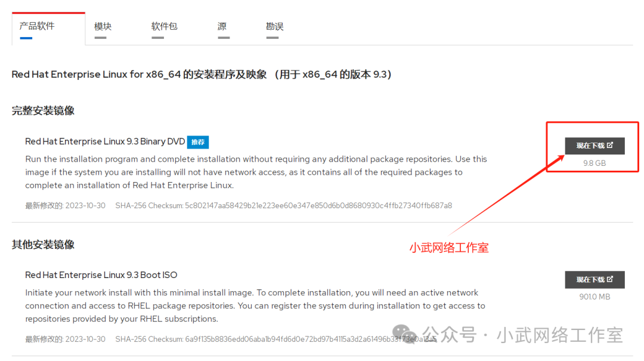The image size is (644, 361).
Task: Click the x86_64 安装程序及映象 page heading
Action: 202,75
